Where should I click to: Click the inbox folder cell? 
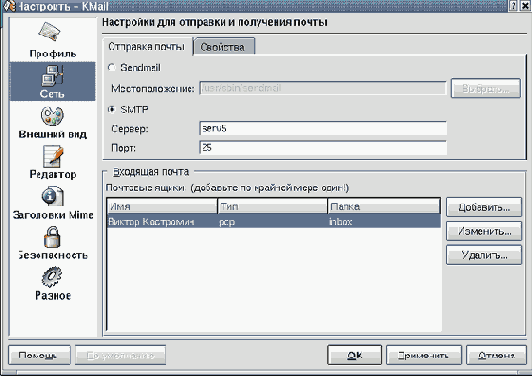pos(340,222)
